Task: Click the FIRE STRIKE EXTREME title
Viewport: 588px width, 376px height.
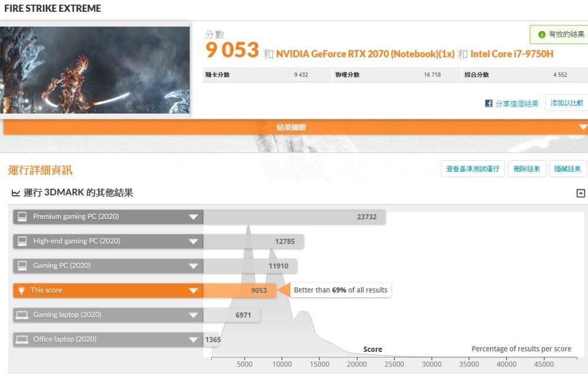Action: click(52, 8)
